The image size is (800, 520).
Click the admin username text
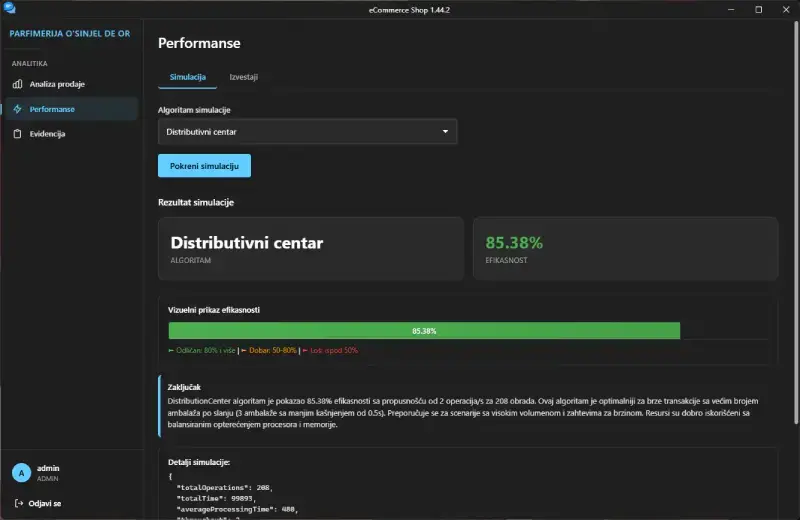click(x=48, y=468)
